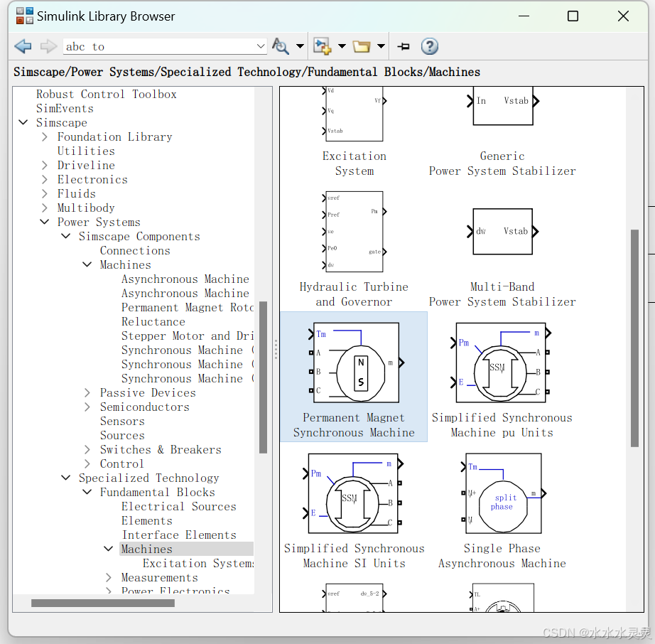Screen dimensions: 655x644
Task: Select Electrical Sources tree item
Action: [x=179, y=506]
